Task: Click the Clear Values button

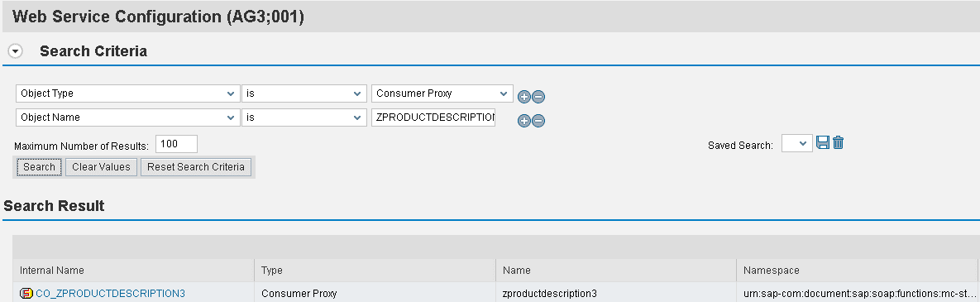Action: 101,167
